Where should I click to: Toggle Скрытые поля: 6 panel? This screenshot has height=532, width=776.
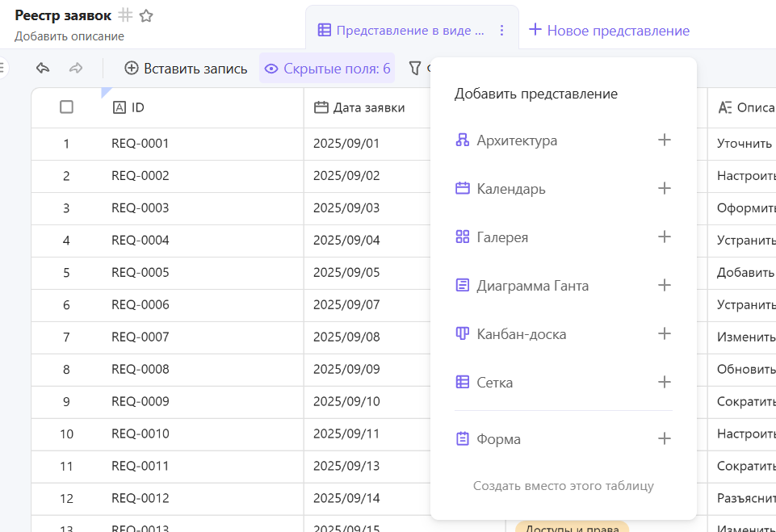(x=327, y=69)
